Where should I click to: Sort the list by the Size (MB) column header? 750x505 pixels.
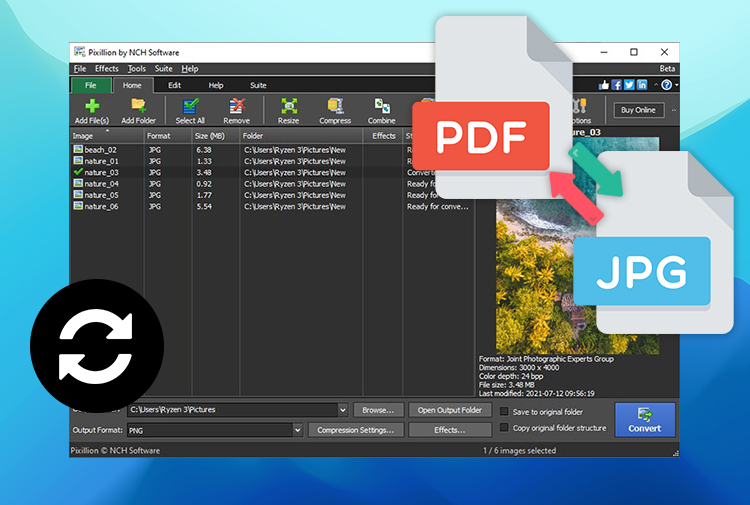215,136
